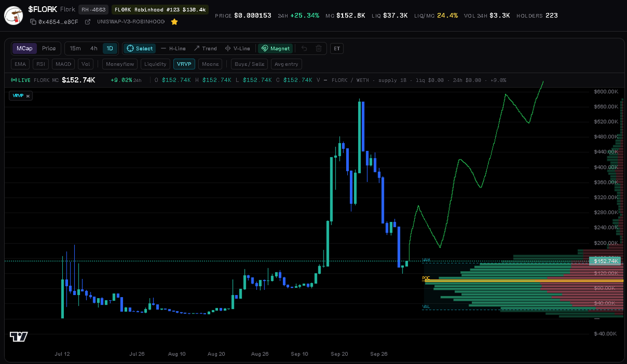Screen dimensions: 627x364
Task: Toggle the Magnet snapping mode
Action: click(276, 48)
